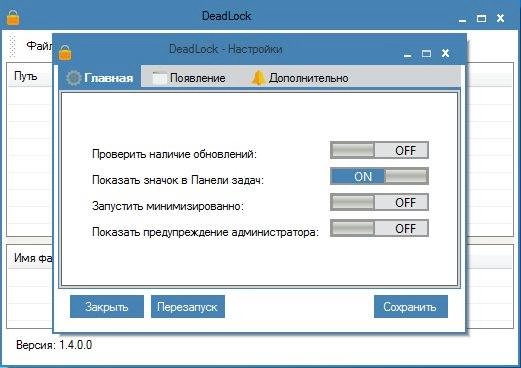The height and width of the screenshot is (368, 521).
Task: Click the Перезапуск button
Action: coord(188,307)
